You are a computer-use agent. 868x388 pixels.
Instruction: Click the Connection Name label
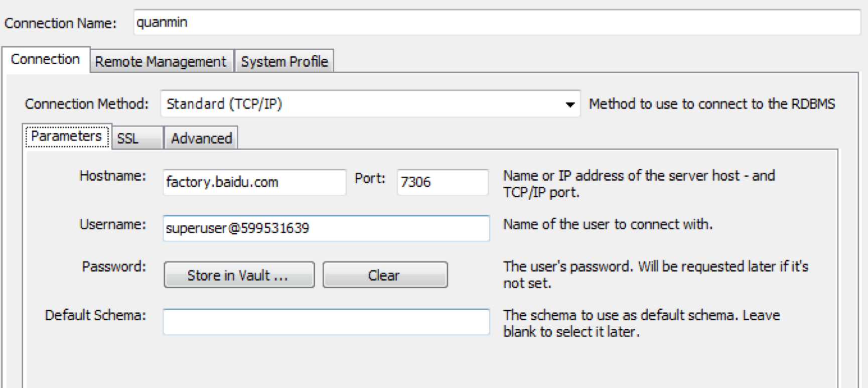[60, 23]
